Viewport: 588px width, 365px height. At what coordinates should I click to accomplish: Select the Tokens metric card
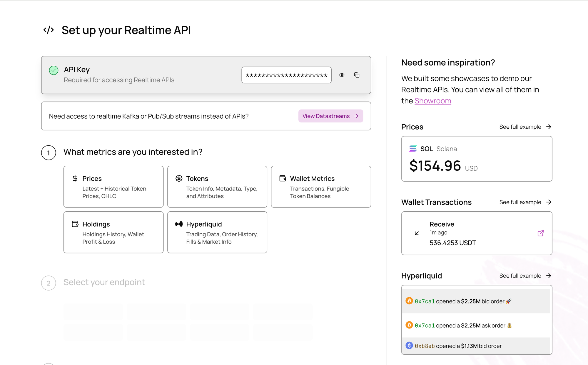point(217,187)
